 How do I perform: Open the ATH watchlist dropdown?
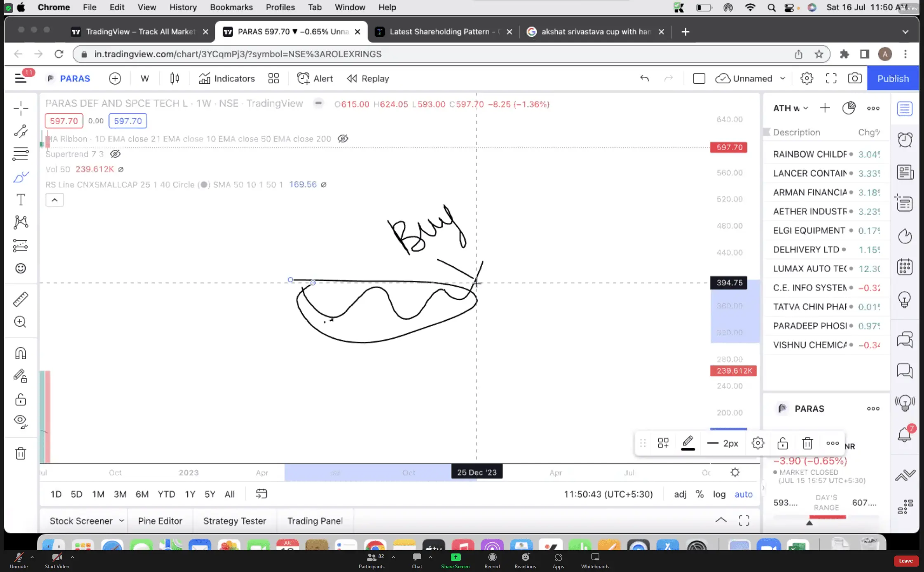(790, 108)
